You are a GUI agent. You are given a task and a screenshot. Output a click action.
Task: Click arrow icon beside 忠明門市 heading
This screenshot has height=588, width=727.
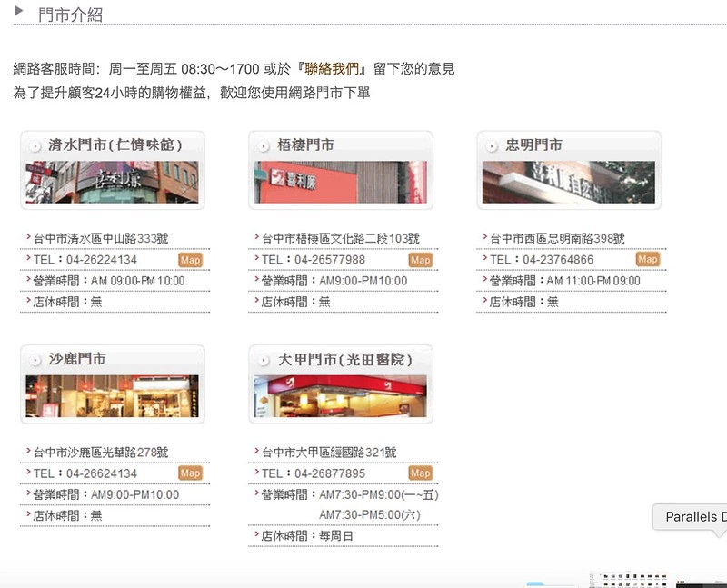coord(493,145)
